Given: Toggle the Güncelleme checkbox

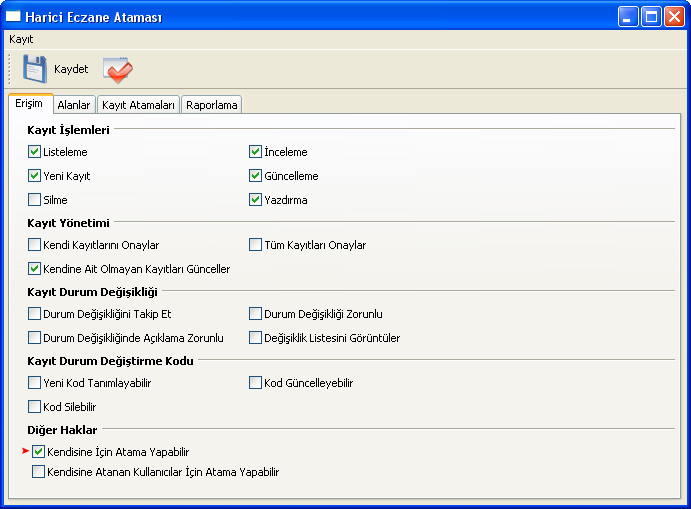Looking at the screenshot, I should tap(255, 176).
